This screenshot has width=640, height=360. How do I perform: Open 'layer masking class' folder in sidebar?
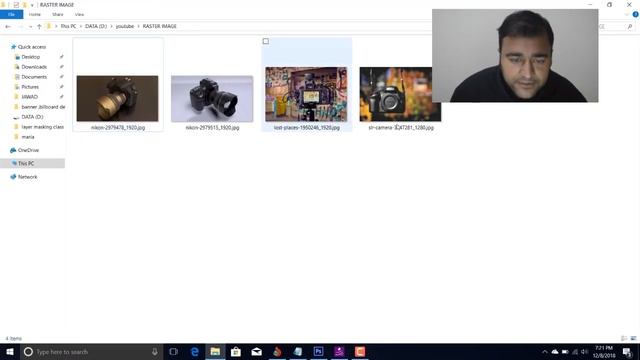pyautogui.click(x=42, y=127)
